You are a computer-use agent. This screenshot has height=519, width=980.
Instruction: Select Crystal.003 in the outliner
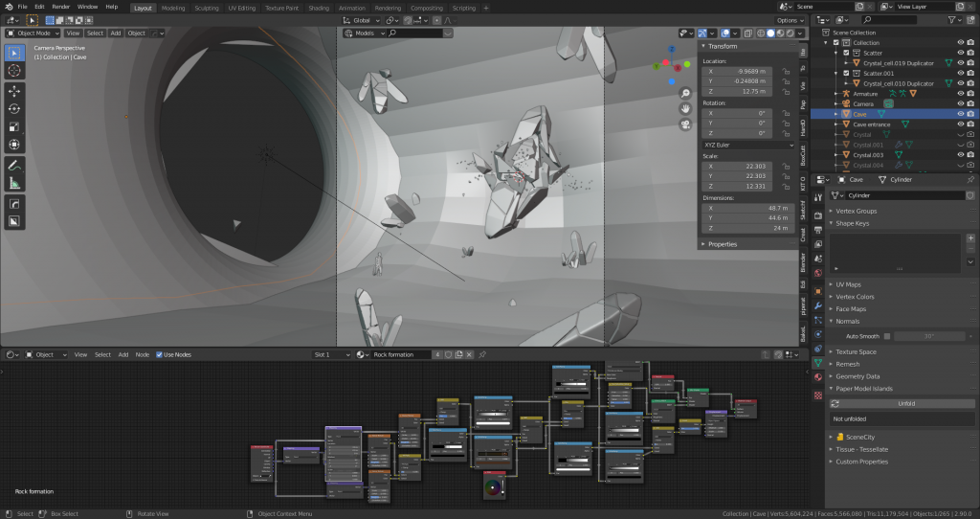click(x=867, y=155)
